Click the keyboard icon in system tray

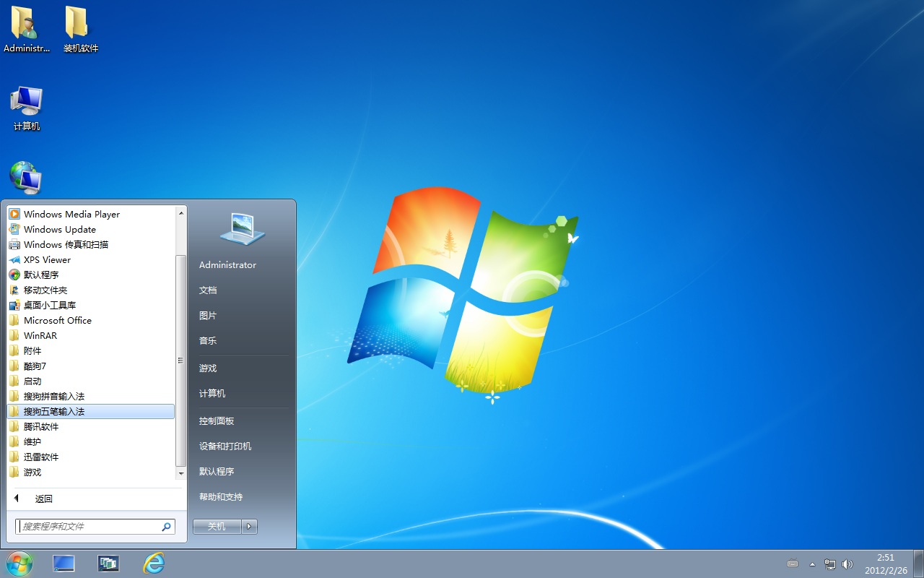coord(793,564)
